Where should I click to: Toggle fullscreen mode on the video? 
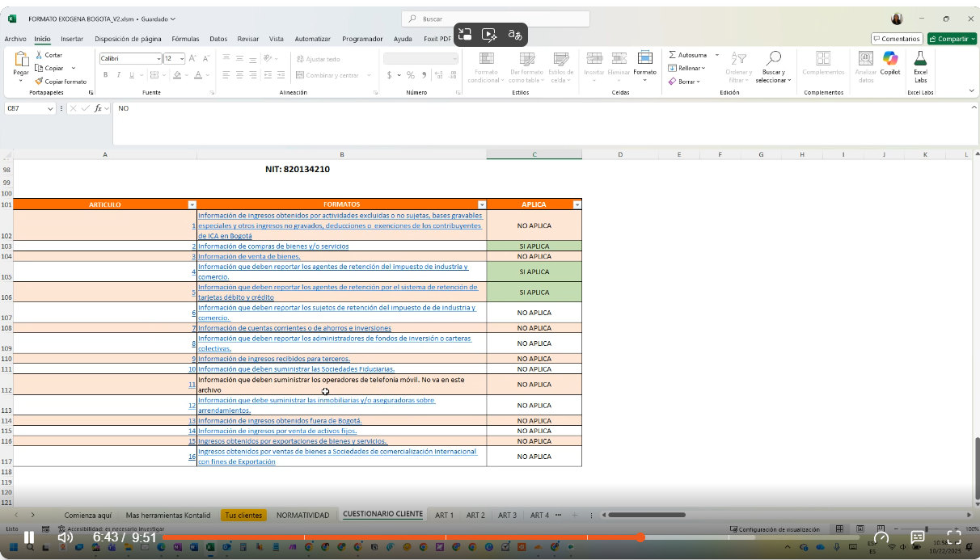[954, 537]
